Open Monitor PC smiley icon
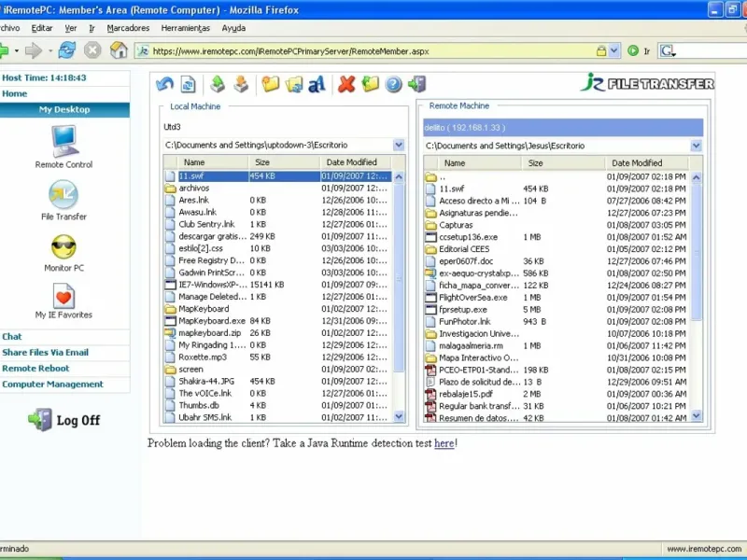 [63, 253]
